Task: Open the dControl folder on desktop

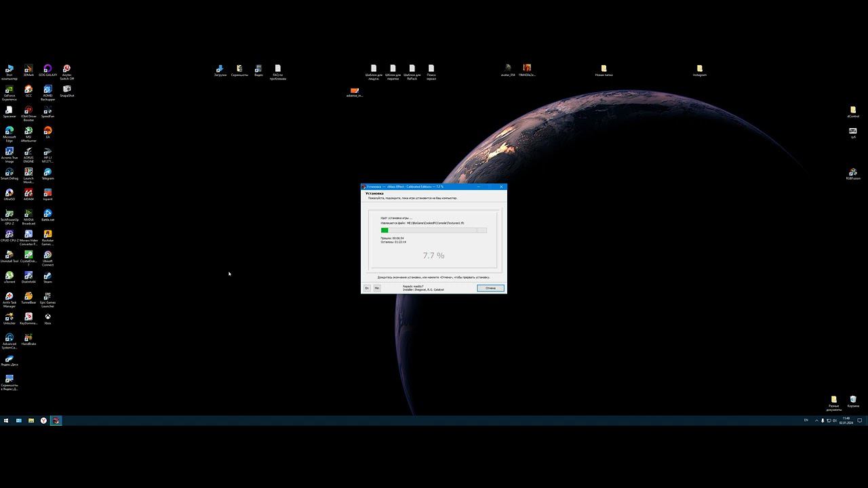Action: point(853,112)
